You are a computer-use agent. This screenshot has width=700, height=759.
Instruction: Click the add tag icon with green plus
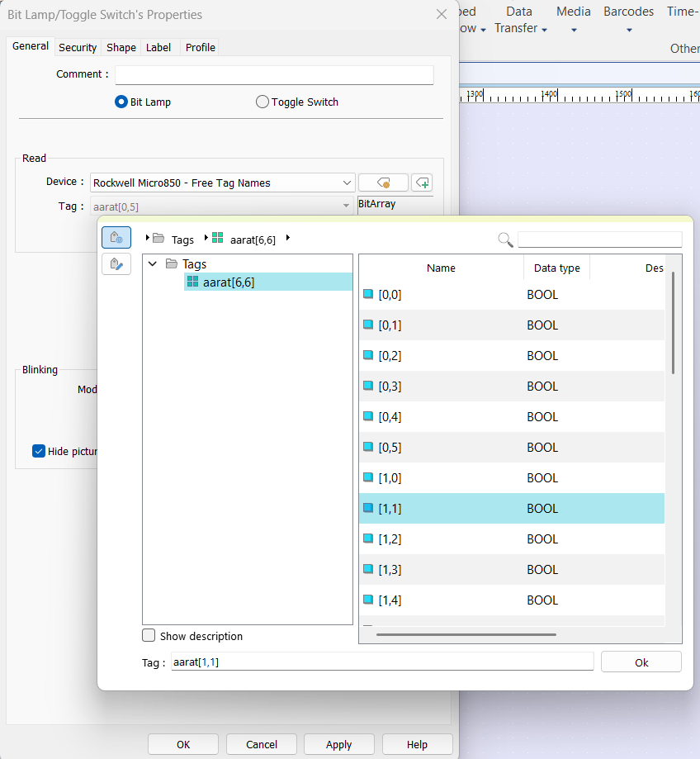(422, 183)
